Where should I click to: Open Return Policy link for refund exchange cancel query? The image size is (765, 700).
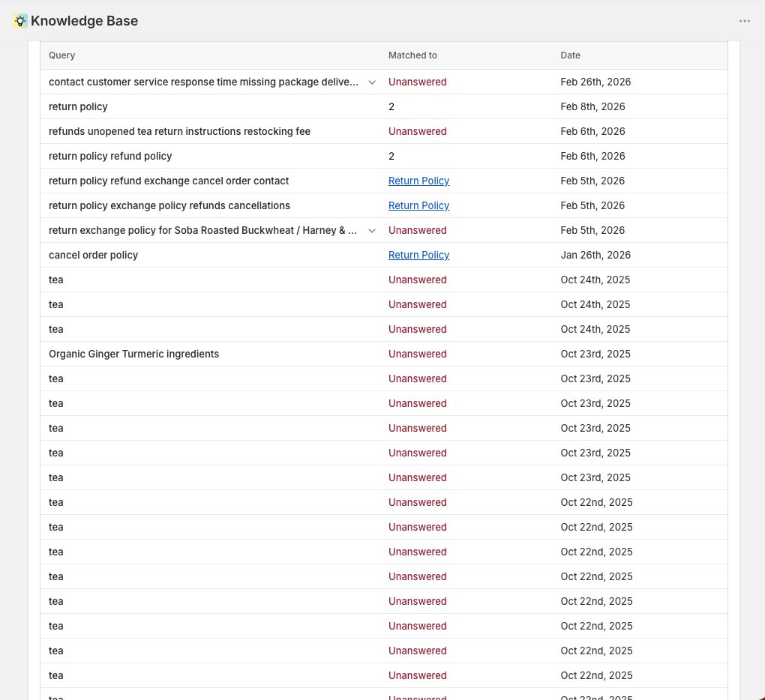(x=418, y=181)
